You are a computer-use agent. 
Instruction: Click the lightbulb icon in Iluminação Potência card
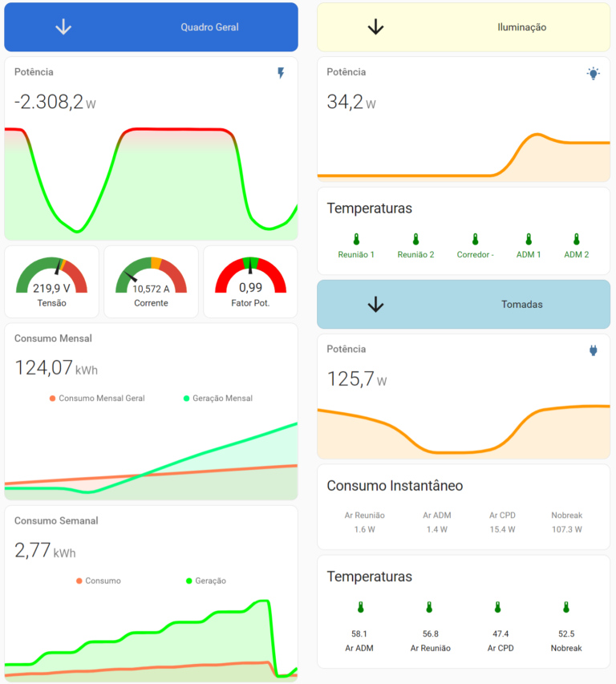point(593,74)
